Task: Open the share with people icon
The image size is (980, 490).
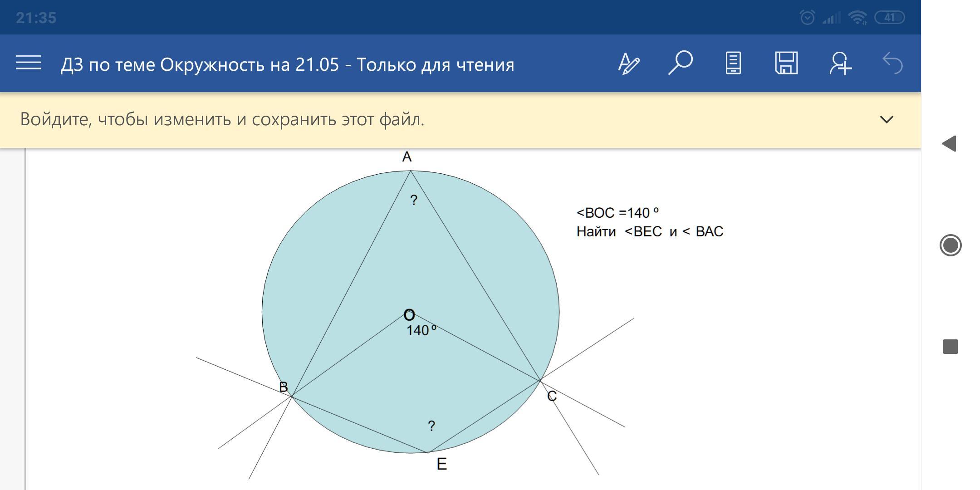Action: click(841, 63)
